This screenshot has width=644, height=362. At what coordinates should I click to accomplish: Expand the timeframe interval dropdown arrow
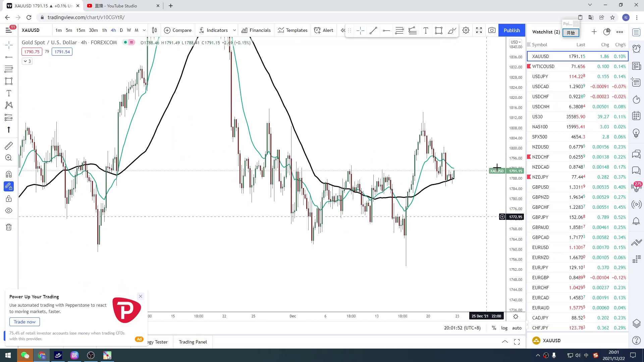pyautogui.click(x=144, y=31)
